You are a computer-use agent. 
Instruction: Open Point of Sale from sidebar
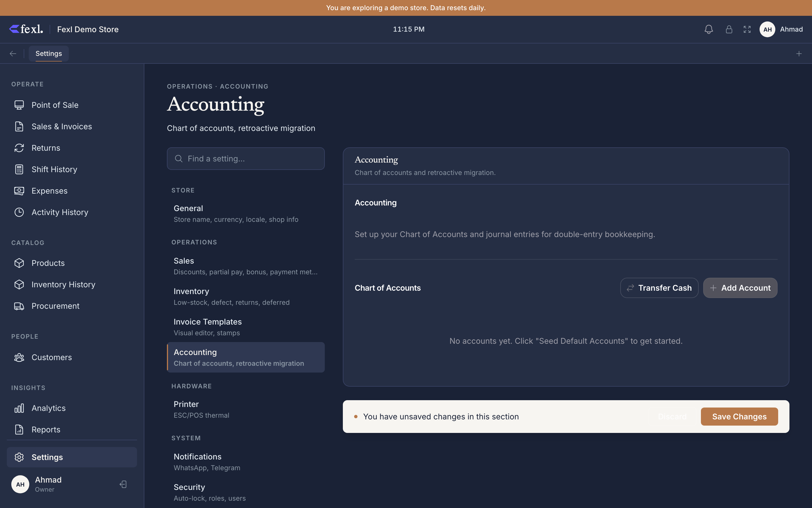[72, 105]
